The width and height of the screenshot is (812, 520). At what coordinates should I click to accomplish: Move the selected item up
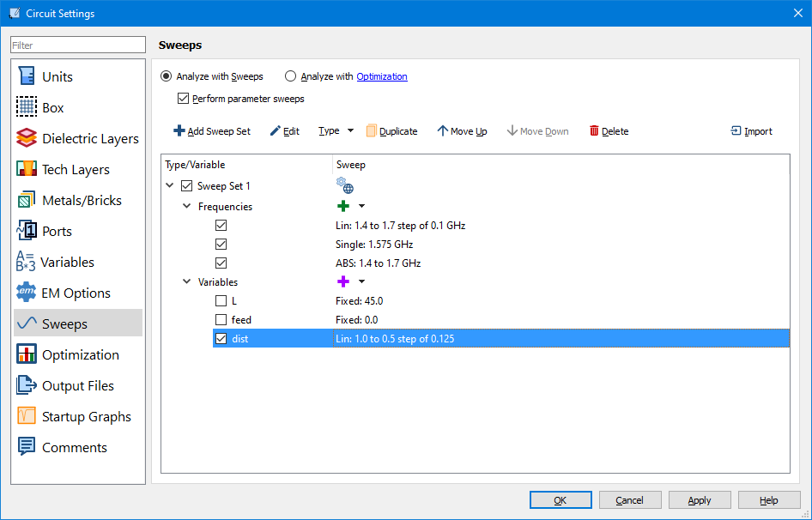click(x=462, y=131)
